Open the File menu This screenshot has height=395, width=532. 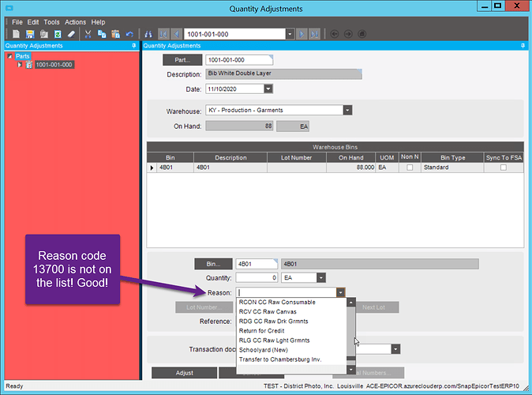coord(17,22)
